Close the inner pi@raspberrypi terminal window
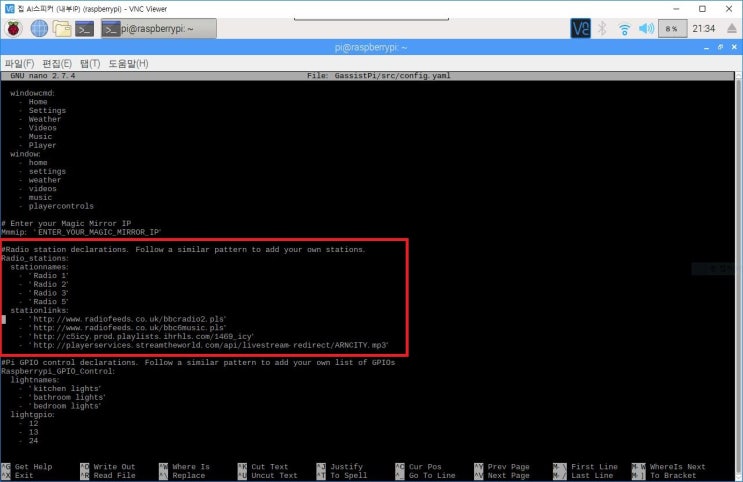This screenshot has height=482, width=743. click(734, 47)
